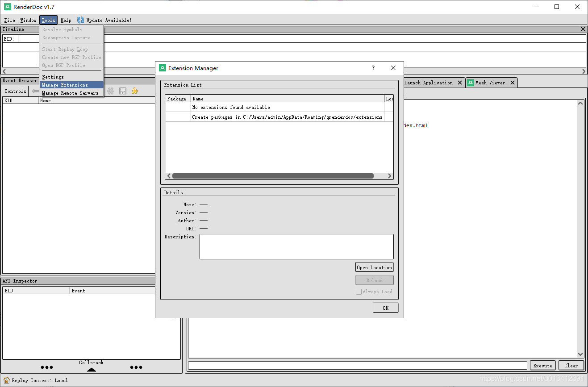Click the Controls button in Event Browser
588x387 pixels.
click(x=15, y=91)
